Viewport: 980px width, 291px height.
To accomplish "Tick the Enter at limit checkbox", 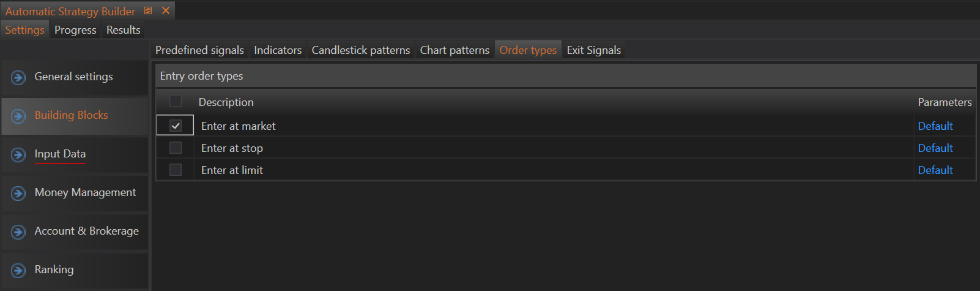I will pos(176,170).
